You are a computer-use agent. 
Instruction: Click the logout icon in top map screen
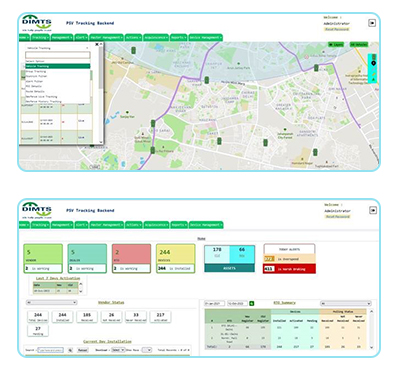coord(372,23)
